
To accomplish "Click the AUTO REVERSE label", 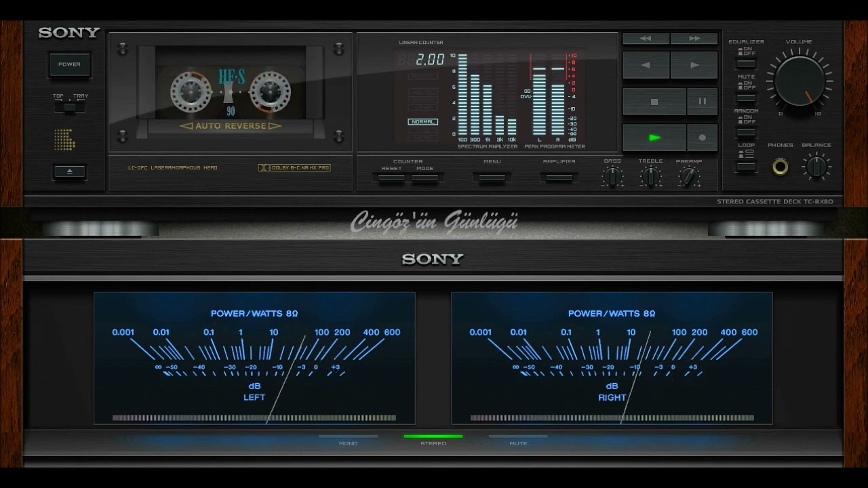I will pyautogui.click(x=231, y=126).
